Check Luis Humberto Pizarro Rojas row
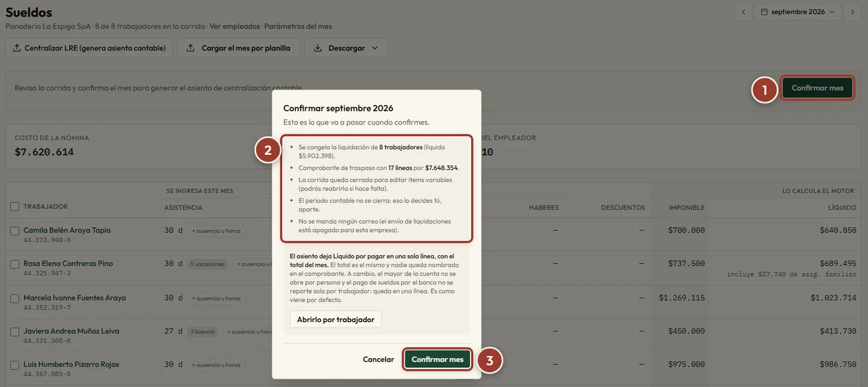The width and height of the screenshot is (868, 387). click(x=15, y=365)
